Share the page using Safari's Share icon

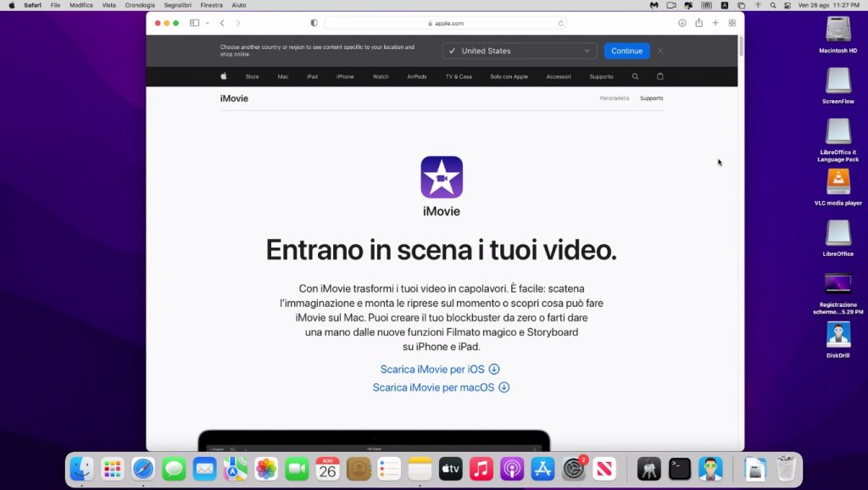click(x=698, y=23)
